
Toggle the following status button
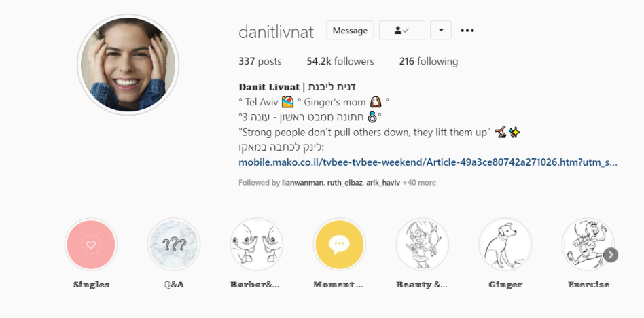pos(401,31)
